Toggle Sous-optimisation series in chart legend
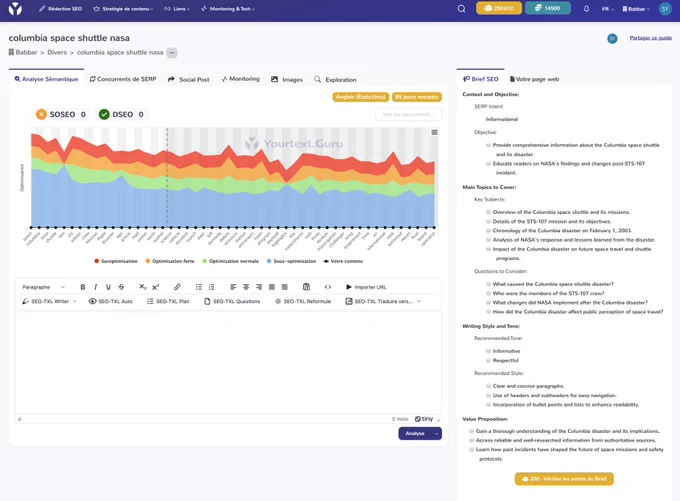The width and height of the screenshot is (680, 501). pyautogui.click(x=291, y=261)
